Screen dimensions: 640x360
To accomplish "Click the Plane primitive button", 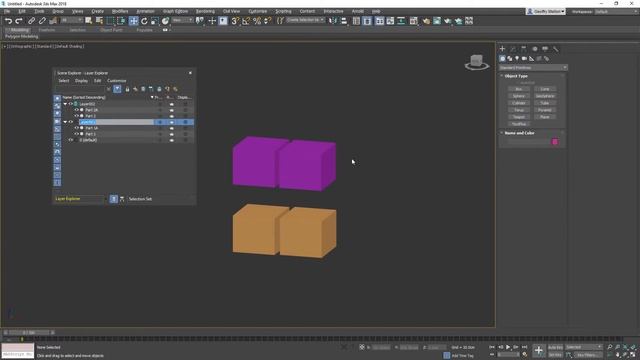I will (x=544, y=117).
